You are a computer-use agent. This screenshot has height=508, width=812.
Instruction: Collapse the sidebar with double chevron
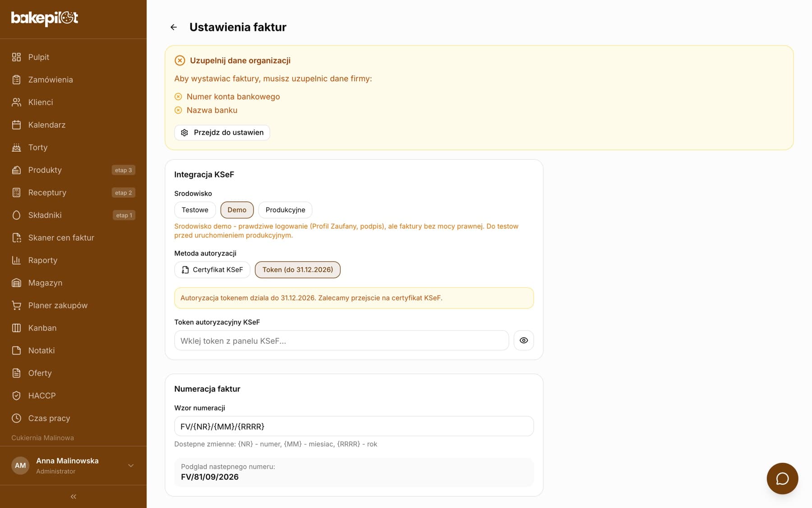(73, 496)
